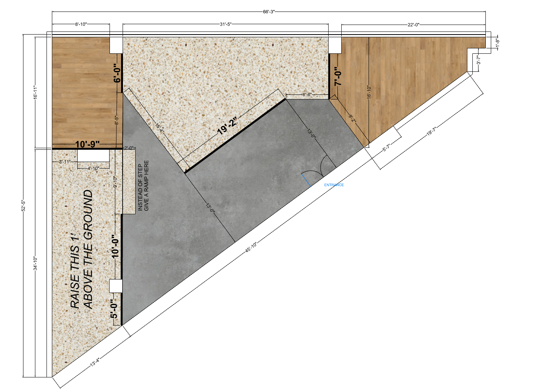Pick the bold 5'-0" wall label
The image size is (535, 392).
point(114,309)
